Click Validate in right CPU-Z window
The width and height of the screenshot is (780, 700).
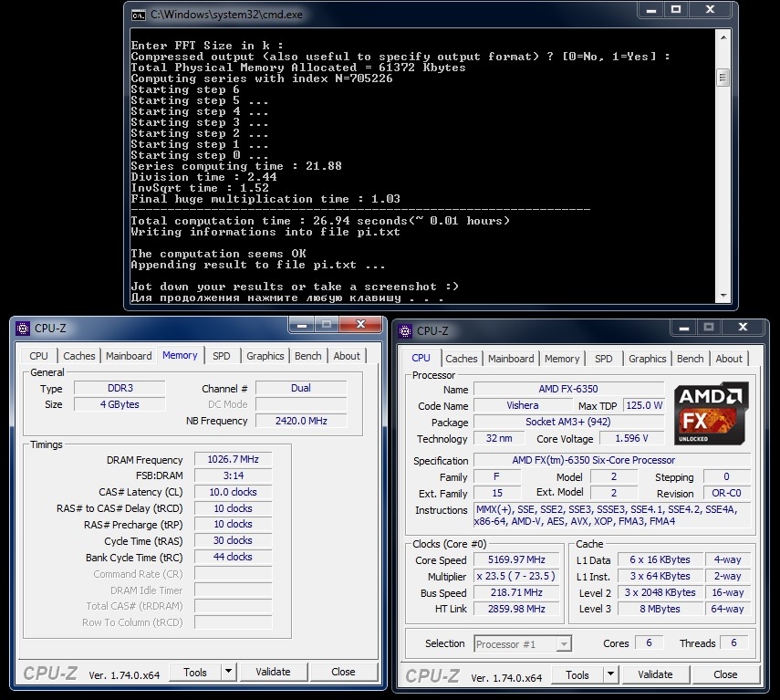[x=655, y=675]
